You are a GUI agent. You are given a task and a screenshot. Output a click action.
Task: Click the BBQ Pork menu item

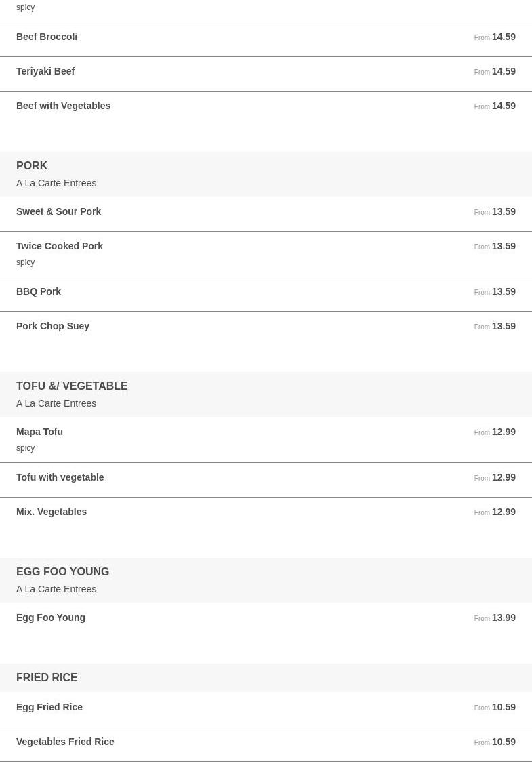point(266,294)
